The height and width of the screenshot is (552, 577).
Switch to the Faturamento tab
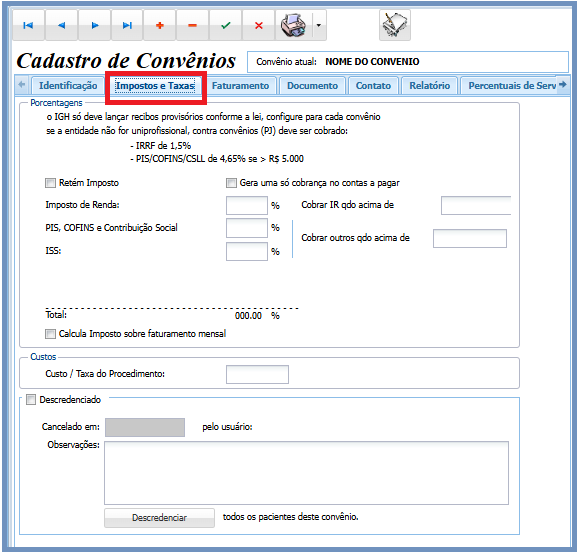click(x=240, y=86)
